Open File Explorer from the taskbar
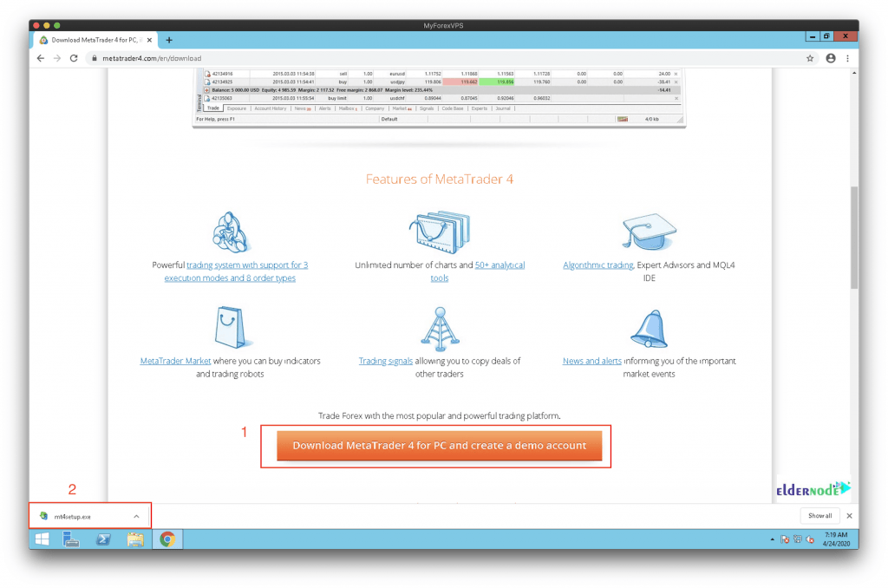888x588 pixels. pyautogui.click(x=134, y=539)
